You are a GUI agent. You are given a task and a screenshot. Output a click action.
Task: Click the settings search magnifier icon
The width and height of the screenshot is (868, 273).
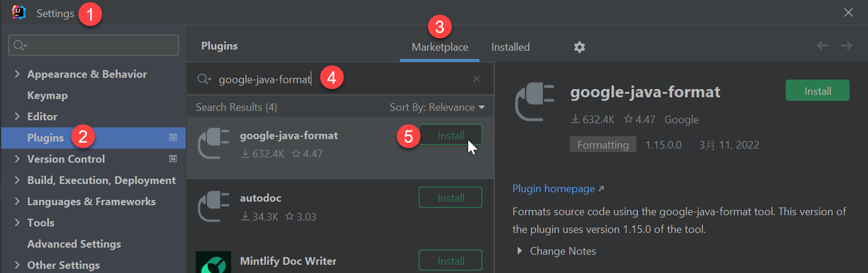(x=21, y=45)
